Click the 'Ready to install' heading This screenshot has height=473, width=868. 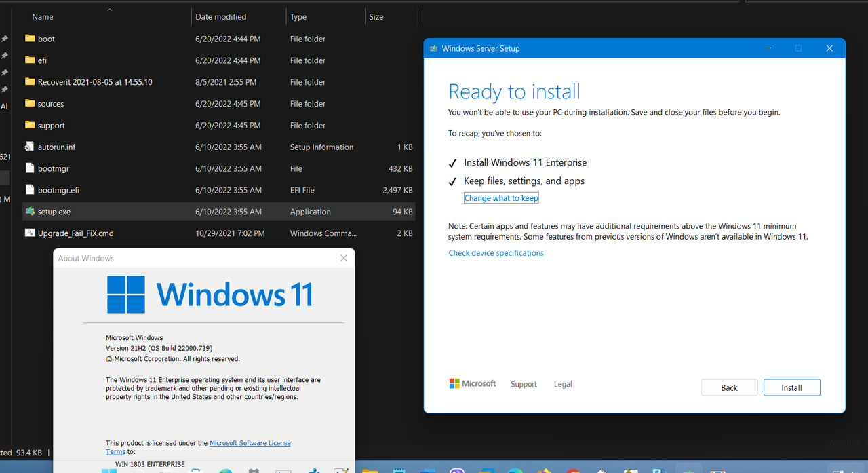pos(515,92)
